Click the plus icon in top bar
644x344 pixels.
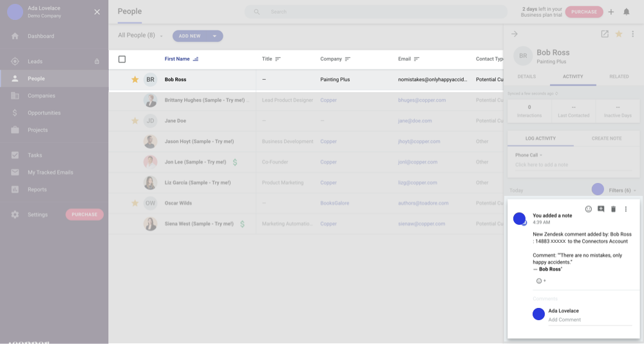[x=611, y=12]
